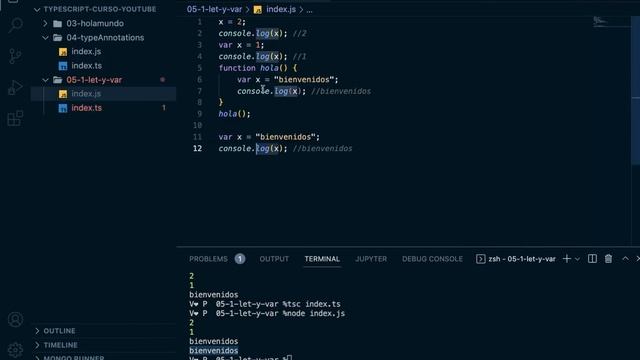Viewport: 640px width, 360px height.
Task: Open index.js under 04-typeAnnotations
Action: [x=86, y=52]
